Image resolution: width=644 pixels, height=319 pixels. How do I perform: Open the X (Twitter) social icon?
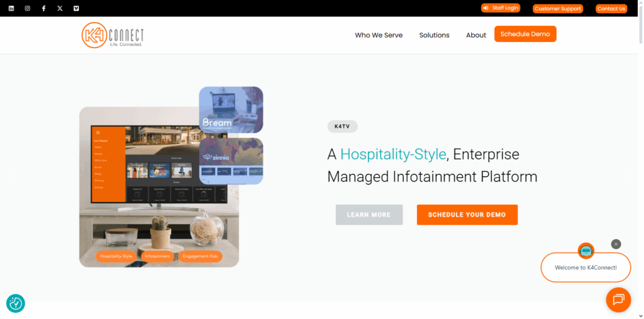coord(60,8)
